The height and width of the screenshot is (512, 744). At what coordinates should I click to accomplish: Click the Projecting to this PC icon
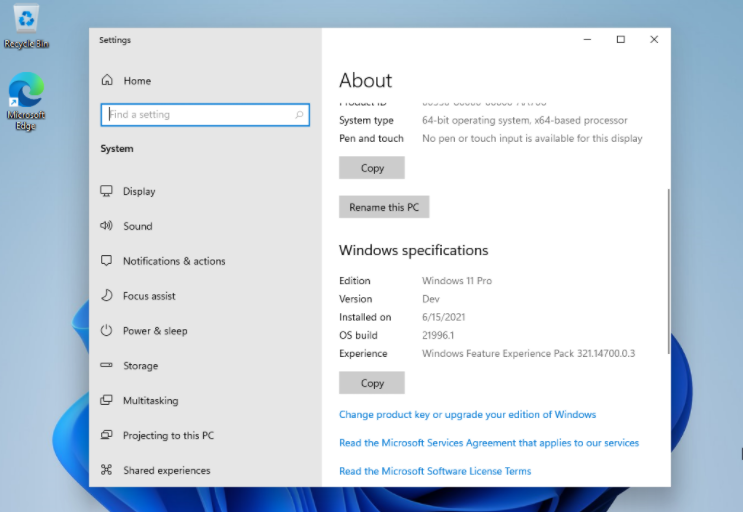(107, 436)
